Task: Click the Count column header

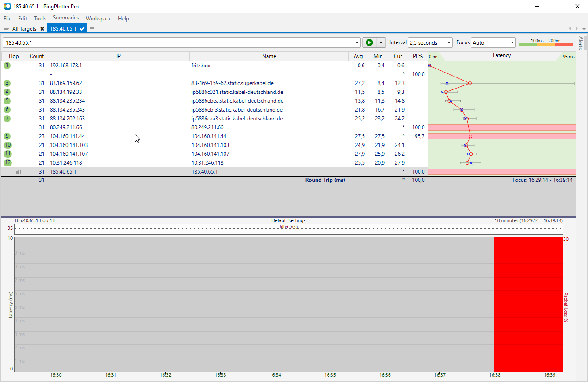Action: tap(37, 56)
